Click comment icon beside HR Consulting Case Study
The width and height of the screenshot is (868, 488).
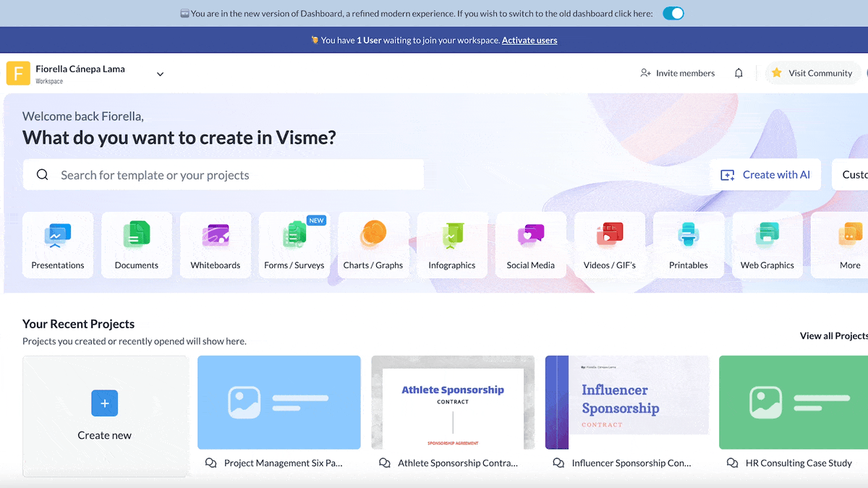[x=733, y=463]
